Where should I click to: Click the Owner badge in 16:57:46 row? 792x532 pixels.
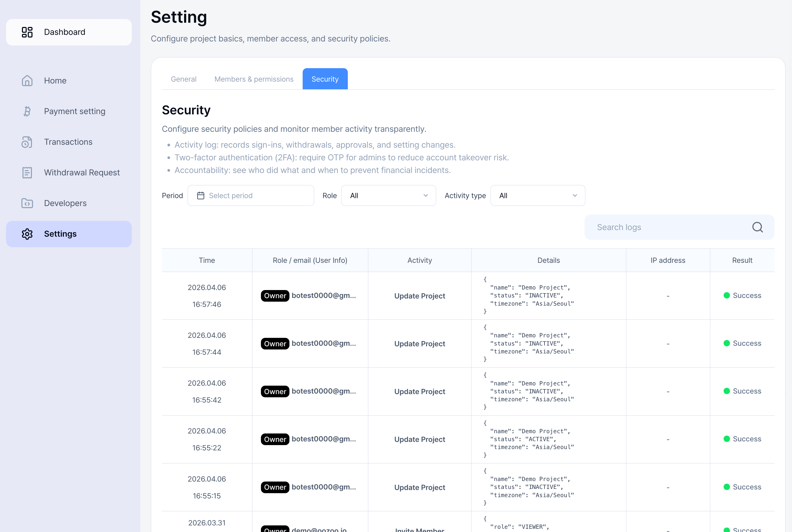coord(275,296)
